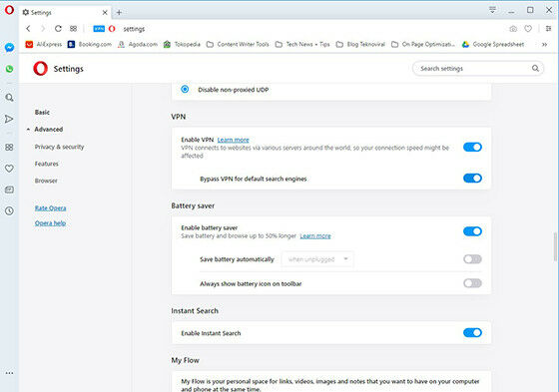Select the Basic settings section

click(42, 113)
